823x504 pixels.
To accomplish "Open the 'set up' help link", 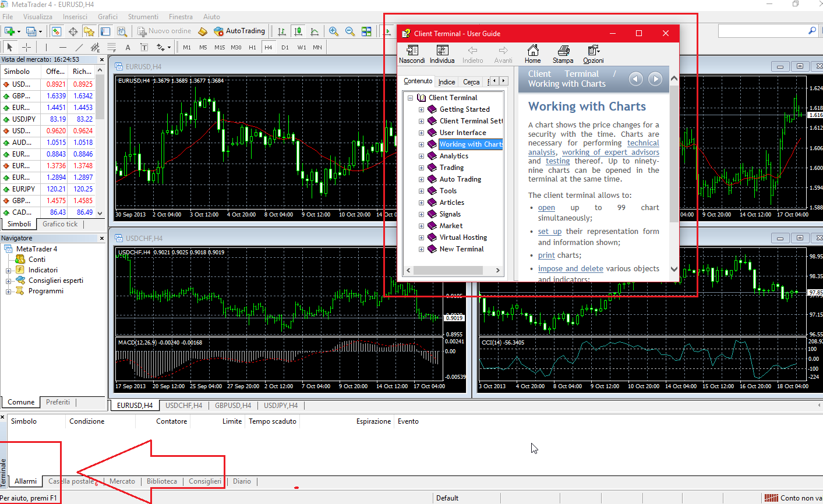I will tap(550, 232).
